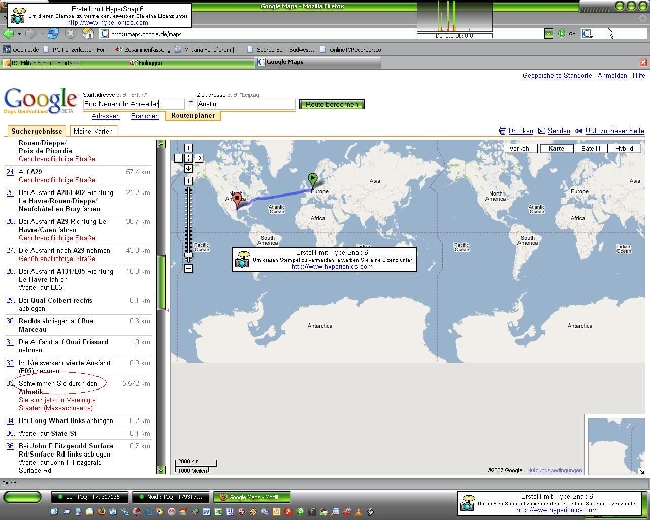Pan the map left arrow
Image resolution: width=650 pixels, height=520 pixels.
pyautogui.click(x=178, y=158)
